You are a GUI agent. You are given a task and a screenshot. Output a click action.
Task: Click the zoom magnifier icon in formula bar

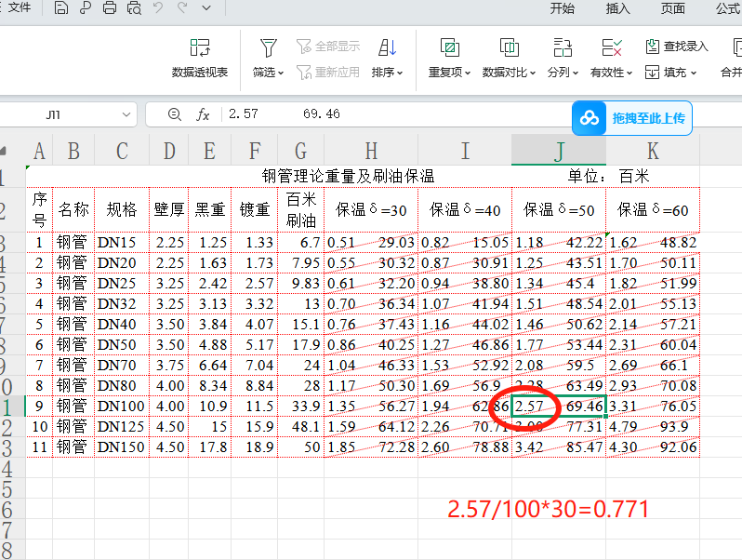174,114
